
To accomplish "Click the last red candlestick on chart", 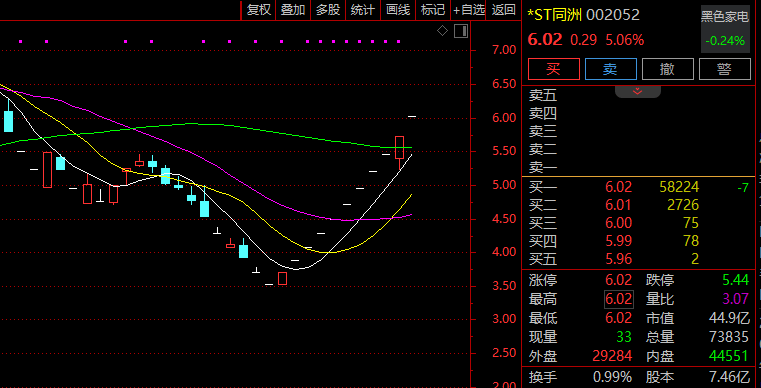I will (x=399, y=148).
